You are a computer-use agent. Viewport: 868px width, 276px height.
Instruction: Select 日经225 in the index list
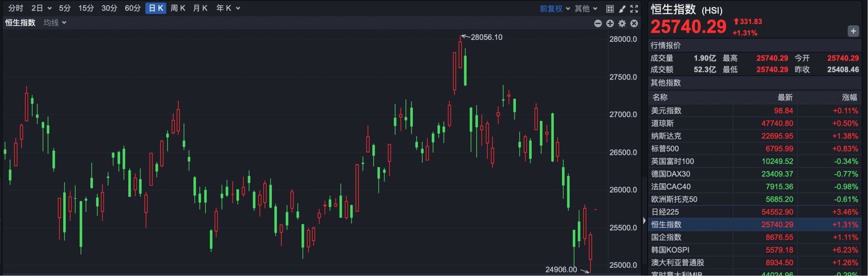coord(665,212)
